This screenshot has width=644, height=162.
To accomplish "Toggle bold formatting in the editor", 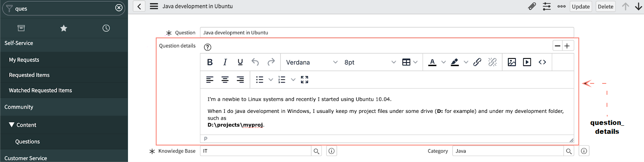I will [x=210, y=62].
